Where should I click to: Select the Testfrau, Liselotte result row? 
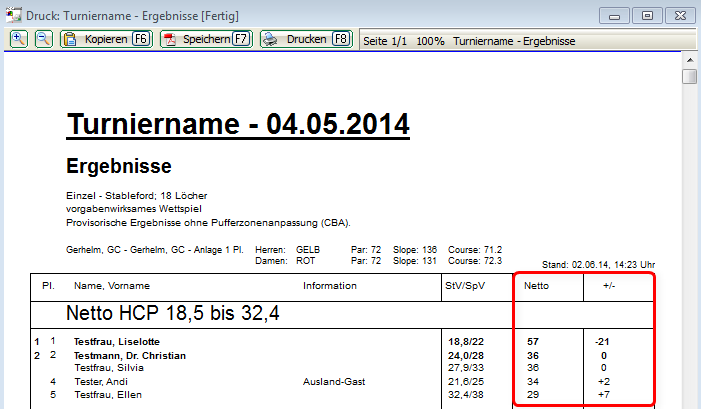point(116,341)
